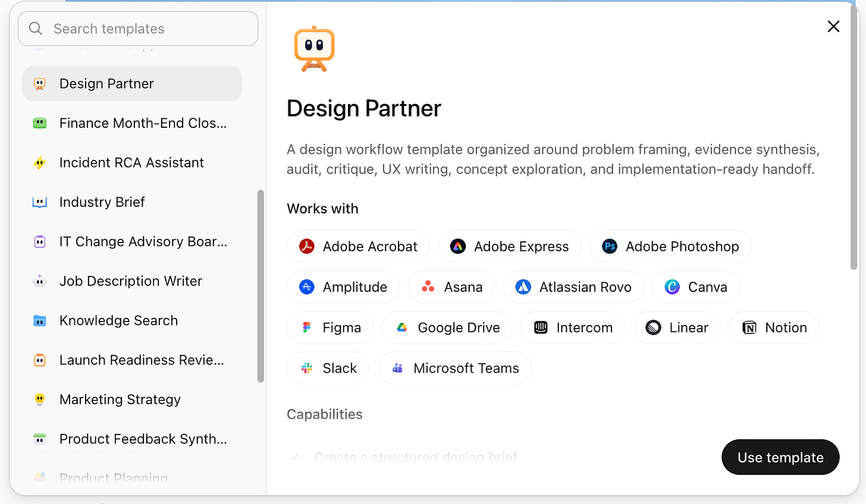Screen dimensions: 866x504
Task: Click the Notion logo icon
Action: coord(749,327)
